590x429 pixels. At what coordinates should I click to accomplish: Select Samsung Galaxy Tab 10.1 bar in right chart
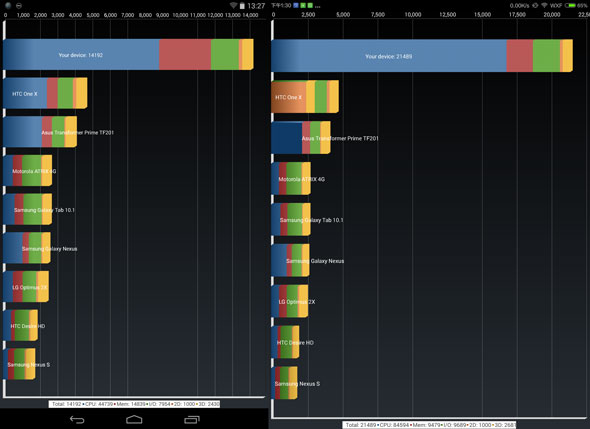tap(291, 219)
